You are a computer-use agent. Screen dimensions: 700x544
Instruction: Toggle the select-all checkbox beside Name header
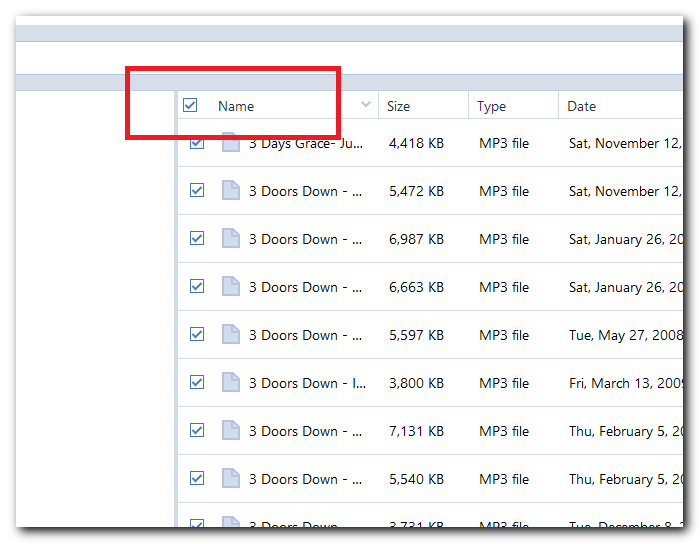190,105
